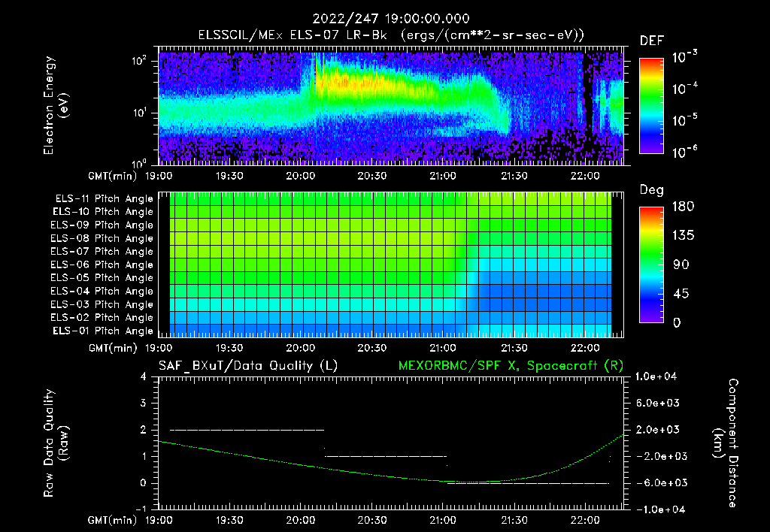The image size is (770, 532).
Task: Click the ELS-05 Pitch Angle row label
Action: point(102,278)
